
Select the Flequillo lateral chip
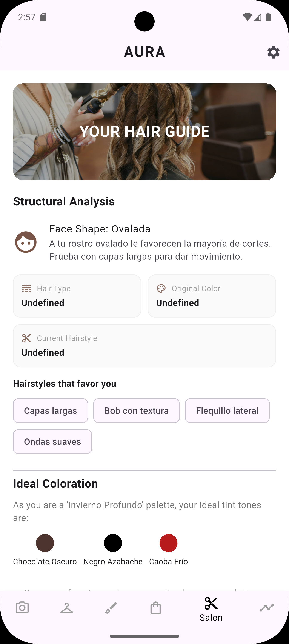(227, 411)
